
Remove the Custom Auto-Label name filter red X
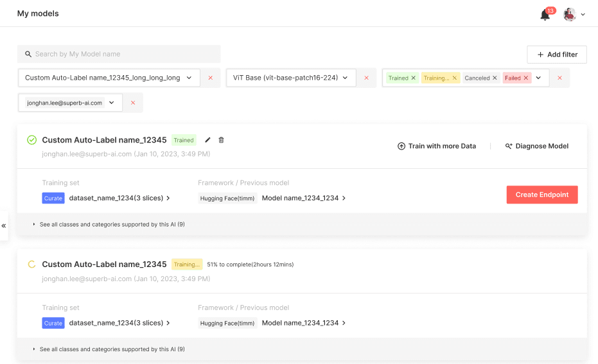(210, 78)
